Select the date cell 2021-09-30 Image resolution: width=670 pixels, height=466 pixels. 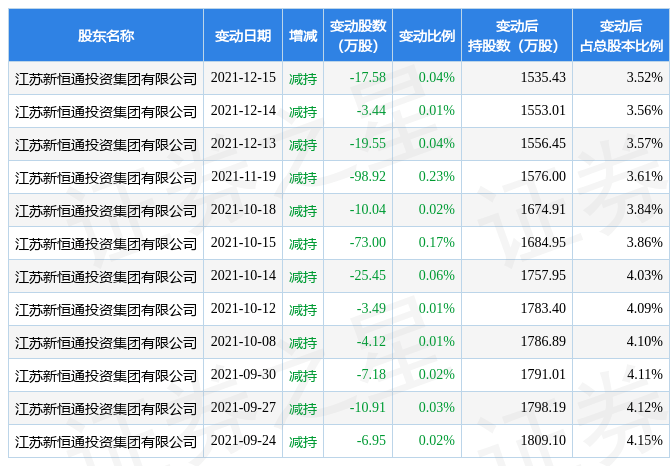243,374
